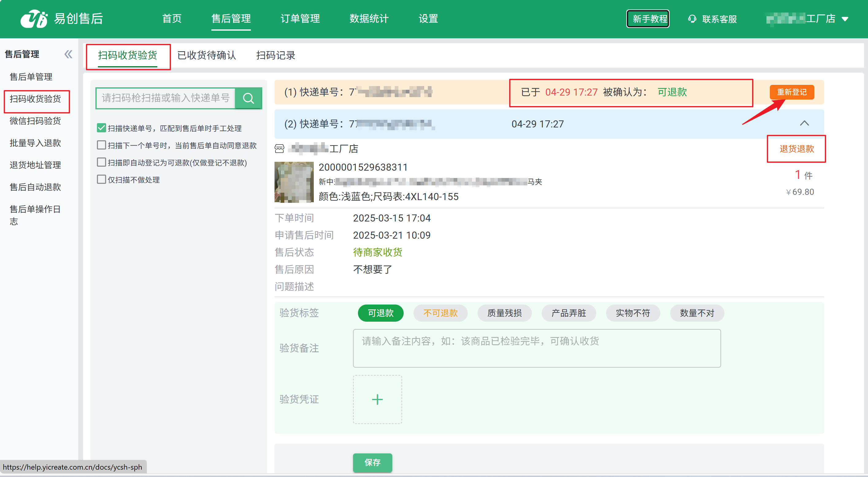Click the 易创售后 logo icon
This screenshot has width=868, height=477.
click(34, 18)
